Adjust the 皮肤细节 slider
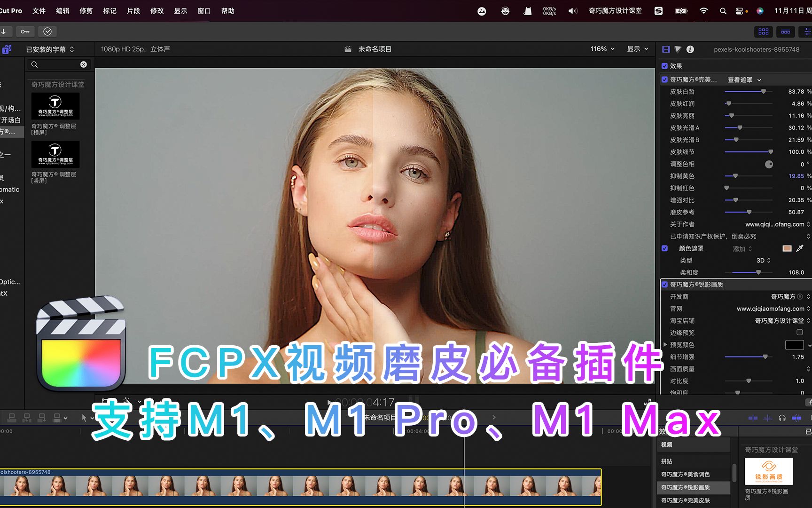This screenshot has width=812, height=508. coord(749,152)
